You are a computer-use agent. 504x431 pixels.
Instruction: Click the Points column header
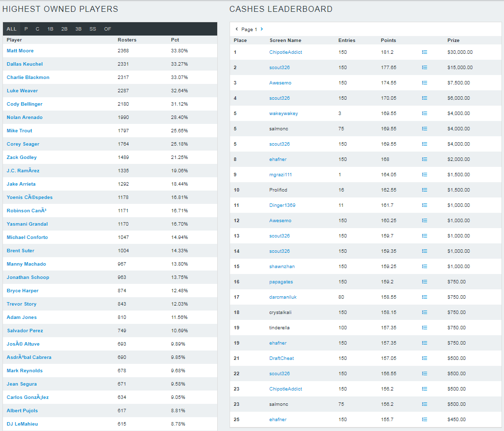388,40
